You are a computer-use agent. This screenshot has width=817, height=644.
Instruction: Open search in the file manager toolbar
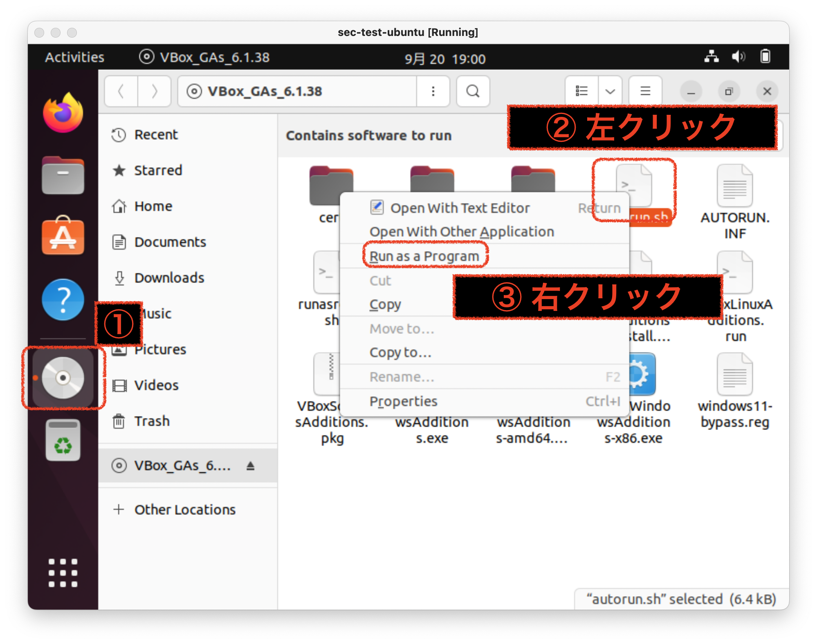473,91
